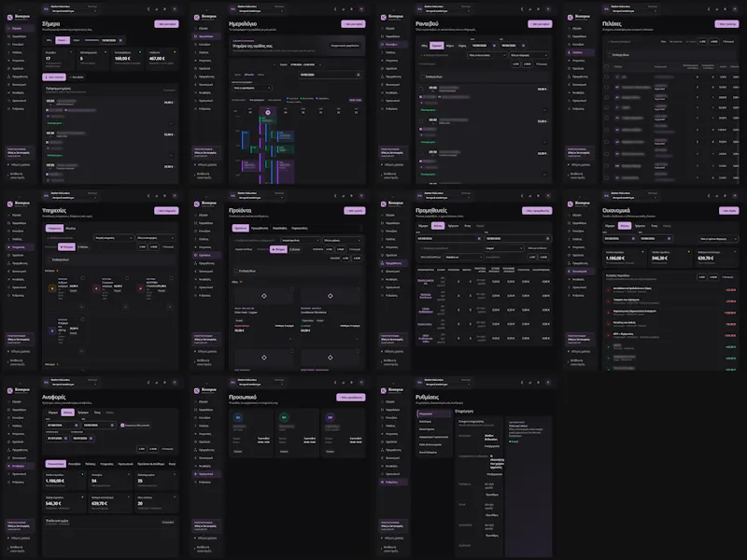
Task: Click 'Νέο προϊόν' button in Προϊόντα screen
Action: click(x=355, y=211)
